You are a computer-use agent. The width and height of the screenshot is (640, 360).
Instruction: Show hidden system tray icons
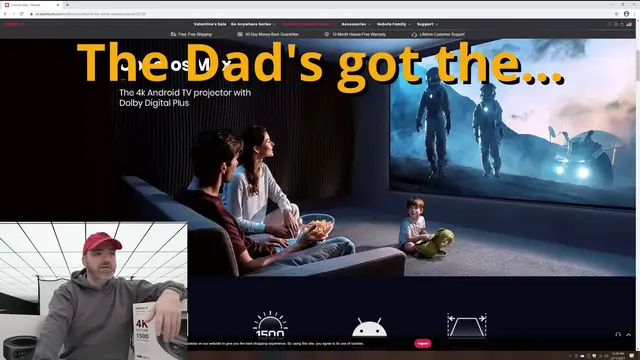[x=571, y=356]
